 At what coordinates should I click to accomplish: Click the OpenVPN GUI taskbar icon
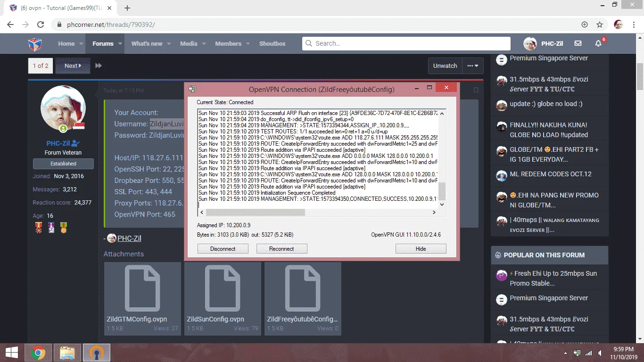[x=97, y=353]
